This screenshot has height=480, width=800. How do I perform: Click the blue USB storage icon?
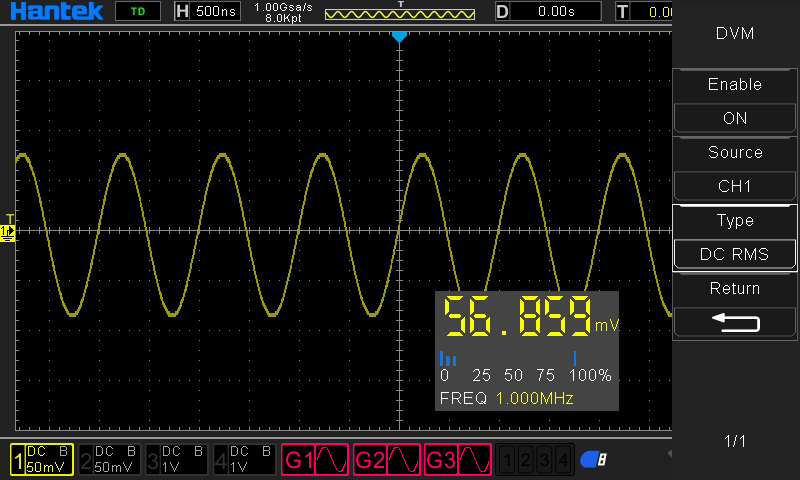click(593, 460)
